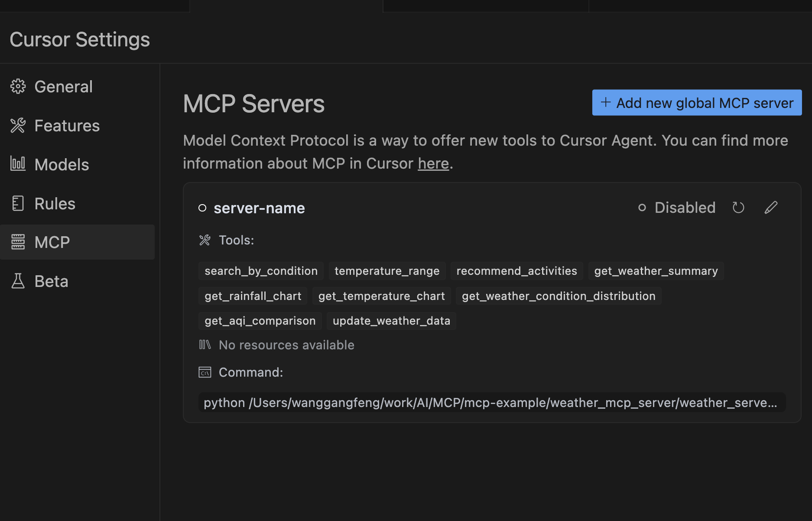812x521 pixels.
Task: Click the resources library icon
Action: click(205, 345)
